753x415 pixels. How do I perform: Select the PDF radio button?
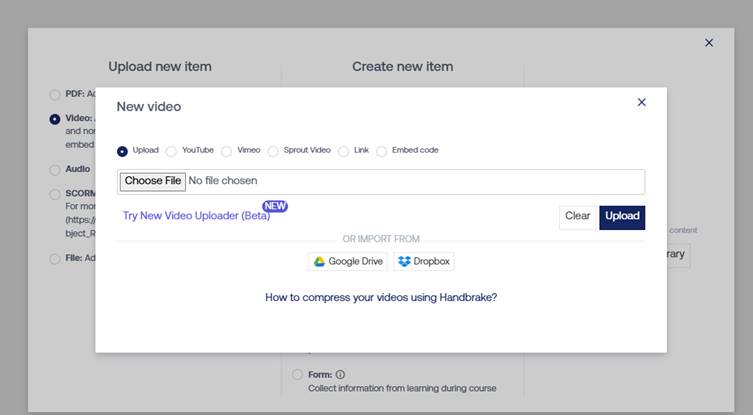[x=55, y=95]
